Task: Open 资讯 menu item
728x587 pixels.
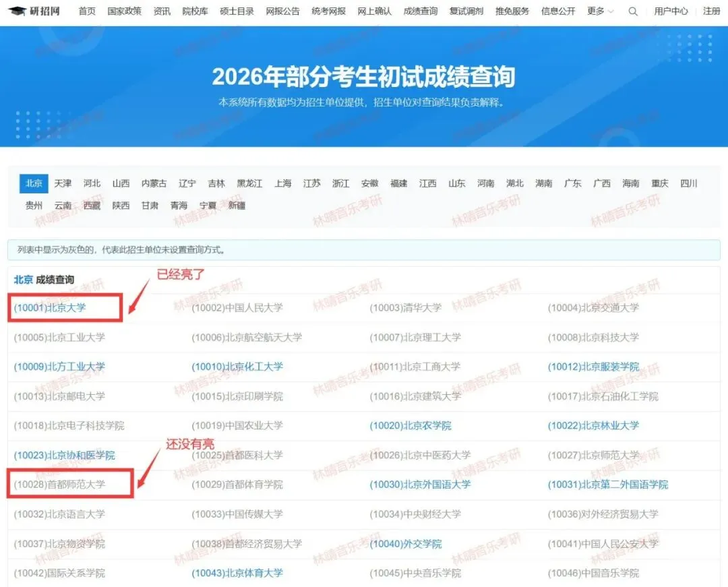Action: (162, 11)
